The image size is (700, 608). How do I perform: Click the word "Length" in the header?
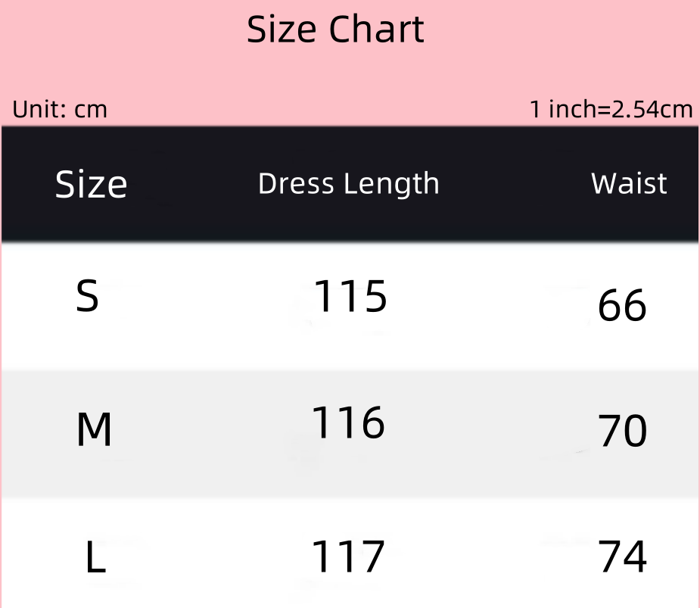pyautogui.click(x=389, y=186)
